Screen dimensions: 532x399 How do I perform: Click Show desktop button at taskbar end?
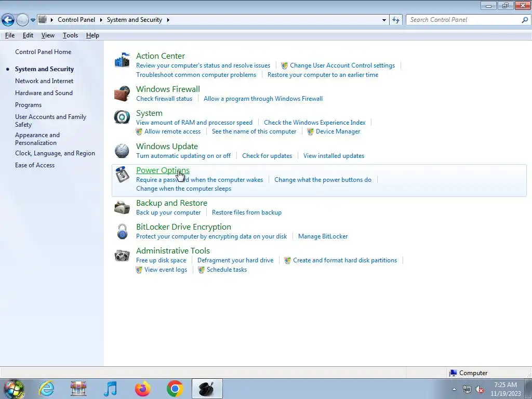click(x=529, y=389)
